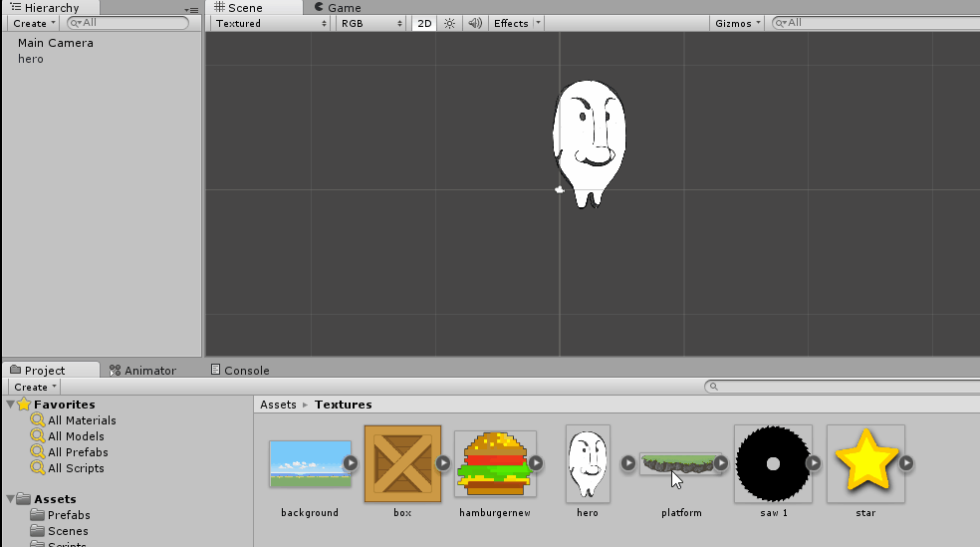Click the platform asset label

click(x=681, y=512)
